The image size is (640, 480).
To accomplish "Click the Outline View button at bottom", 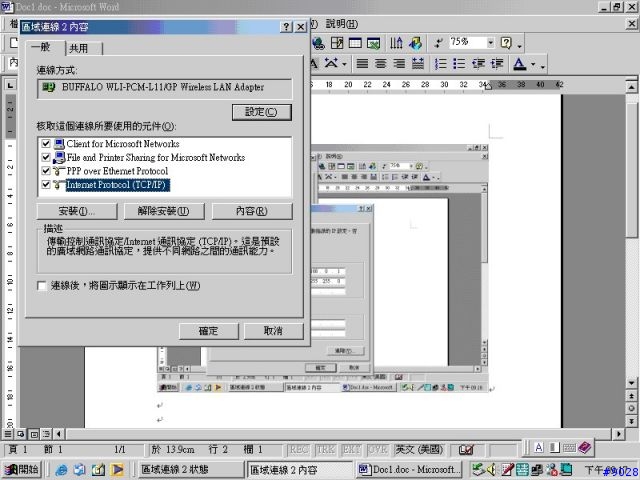I will (47, 434).
